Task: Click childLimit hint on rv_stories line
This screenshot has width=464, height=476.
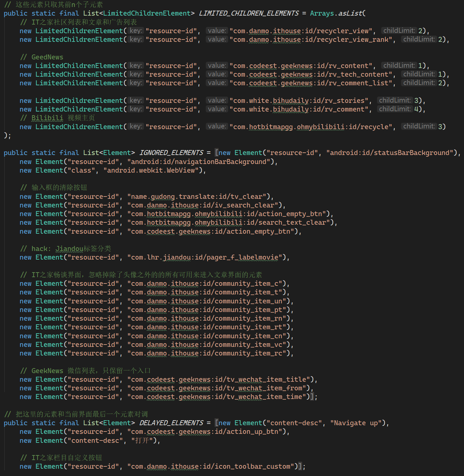Action: [395, 100]
